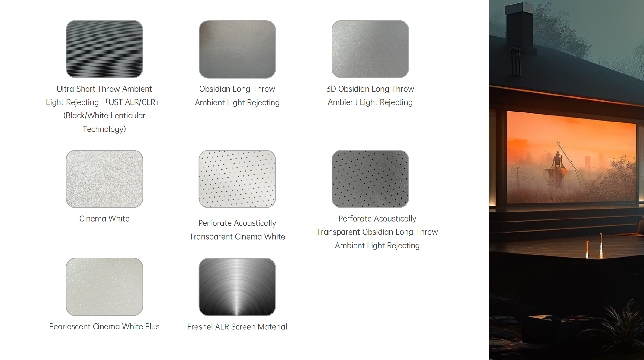Click the Fresnel ALR screen material swatch
Viewport: 644px width, 360px height.
point(237,287)
